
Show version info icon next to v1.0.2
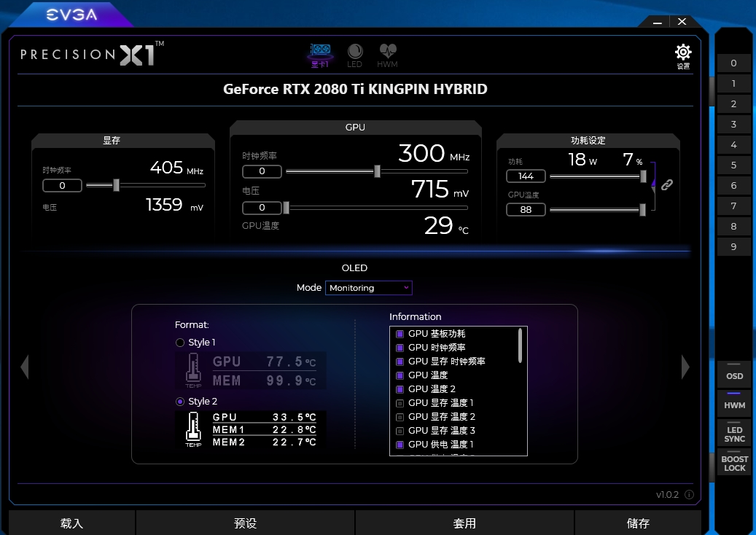[x=690, y=494]
